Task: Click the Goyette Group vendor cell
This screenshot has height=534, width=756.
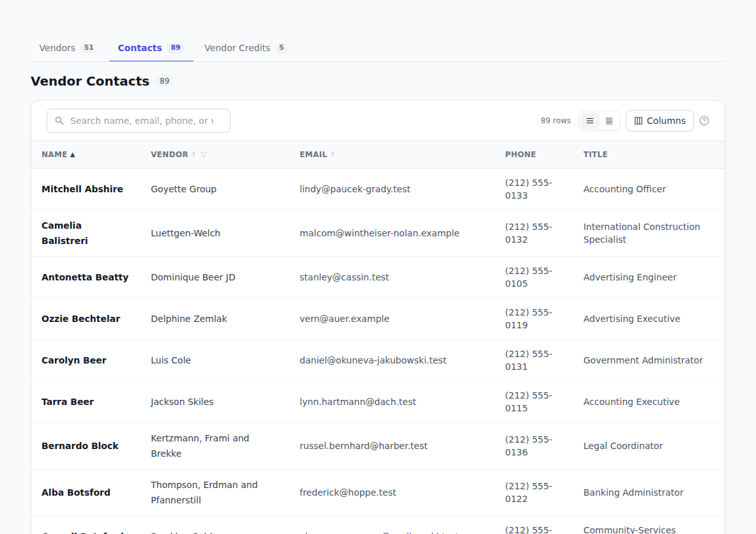Action: (x=183, y=189)
